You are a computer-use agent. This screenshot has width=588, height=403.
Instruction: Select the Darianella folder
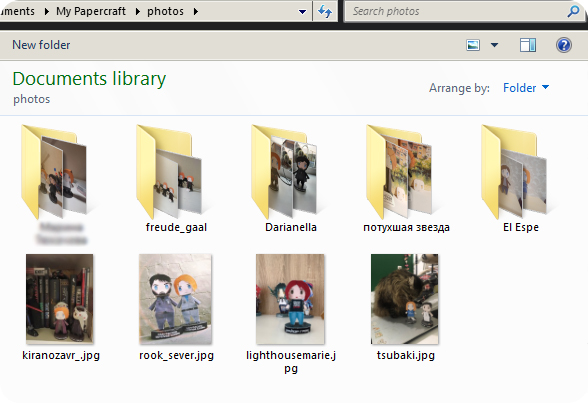[291, 179]
